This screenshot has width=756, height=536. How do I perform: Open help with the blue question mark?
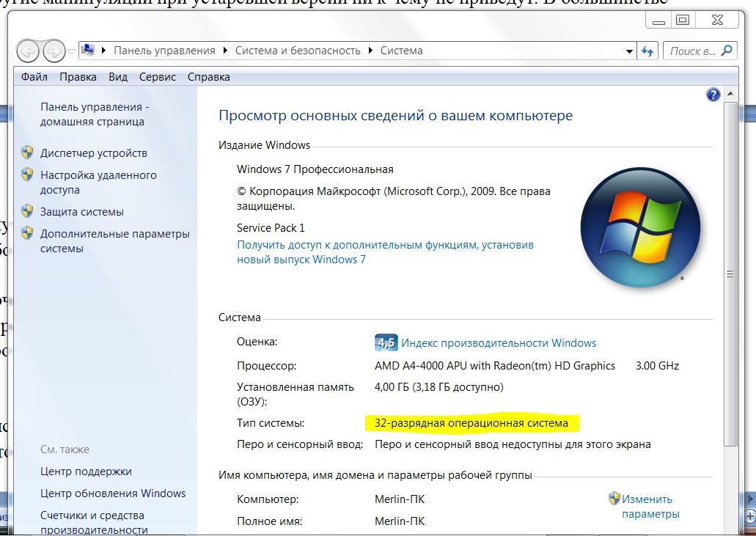click(713, 95)
